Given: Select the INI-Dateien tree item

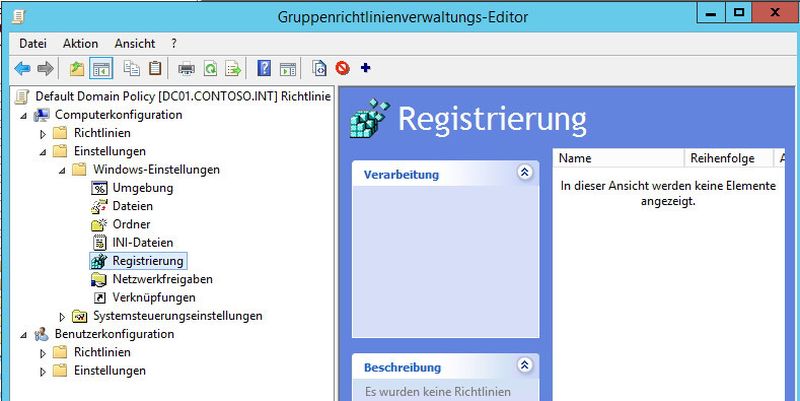Looking at the screenshot, I should point(143,243).
